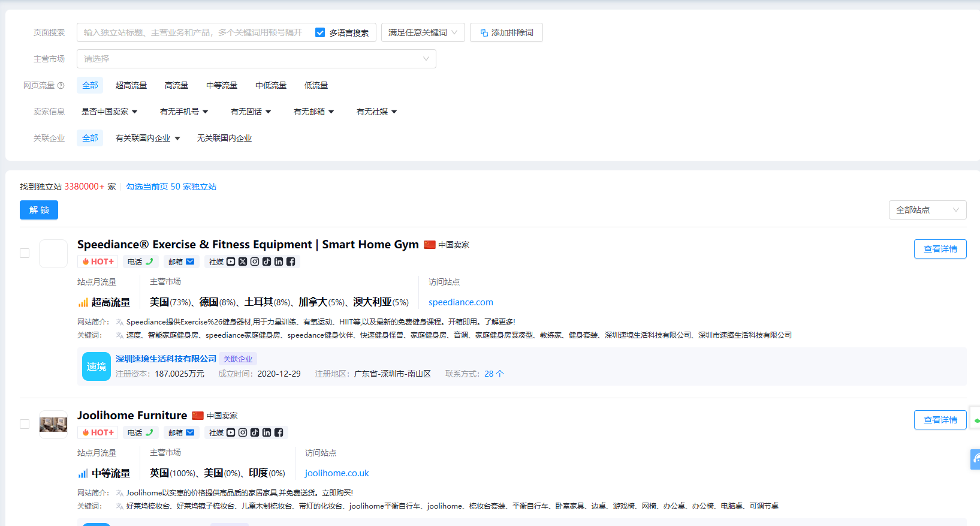Open the joolihome.co.uk link
980x526 pixels.
coord(337,473)
